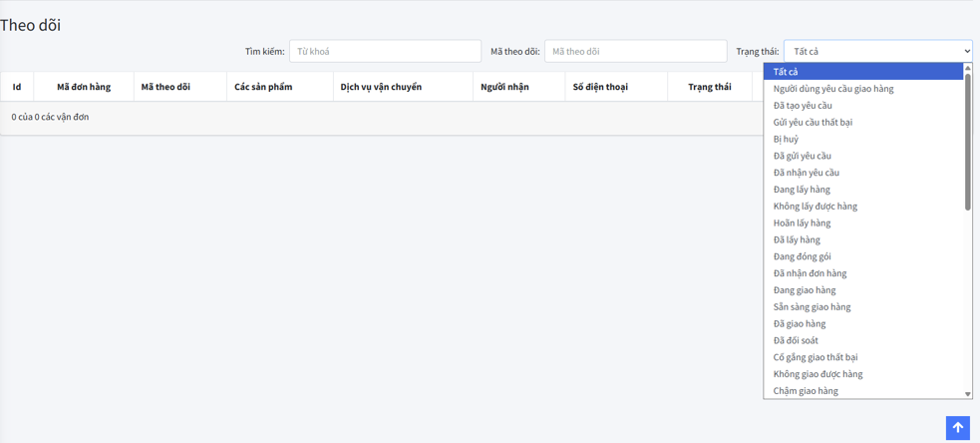The image size is (980, 443).
Task: Click the Mã theo dõi input field
Action: click(635, 51)
